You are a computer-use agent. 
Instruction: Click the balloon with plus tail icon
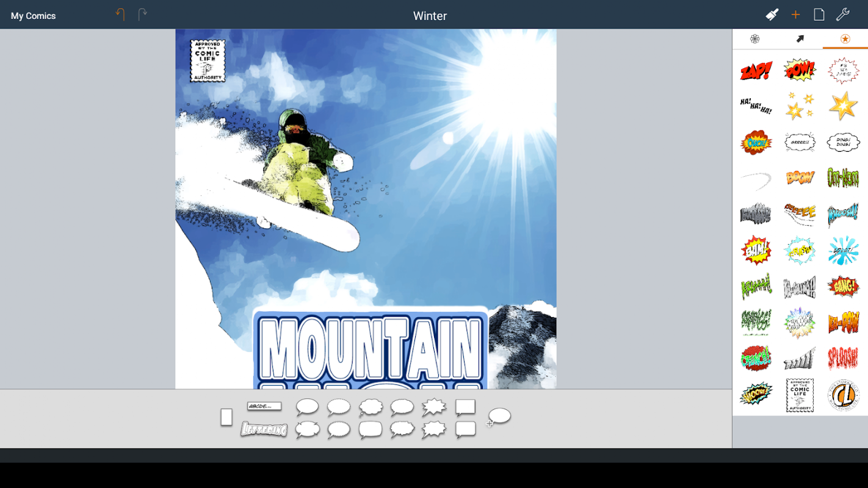[499, 417]
